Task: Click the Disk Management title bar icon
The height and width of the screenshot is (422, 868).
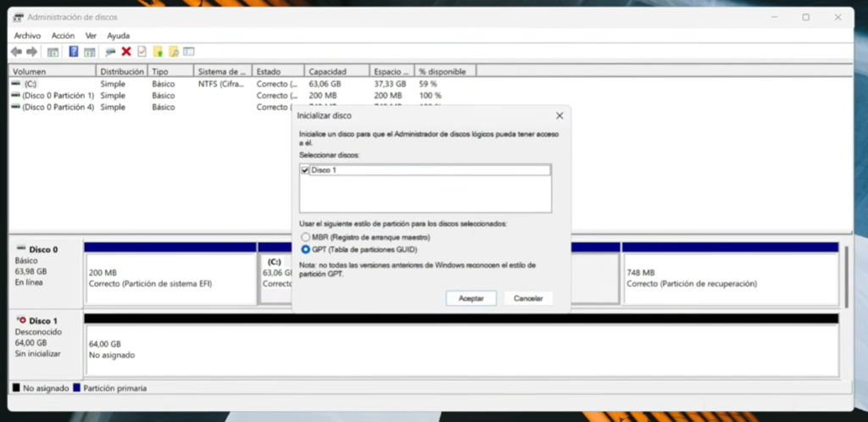Action: coord(19,17)
